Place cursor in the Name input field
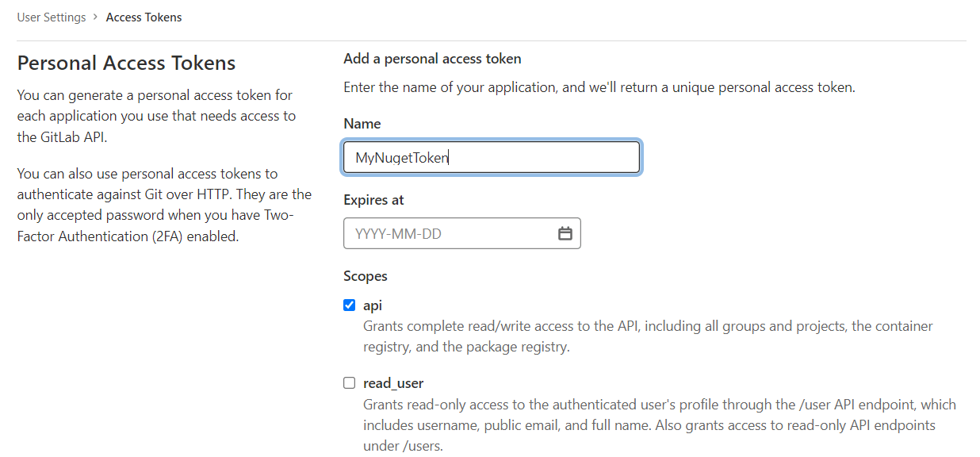The image size is (980, 457). coord(492,156)
